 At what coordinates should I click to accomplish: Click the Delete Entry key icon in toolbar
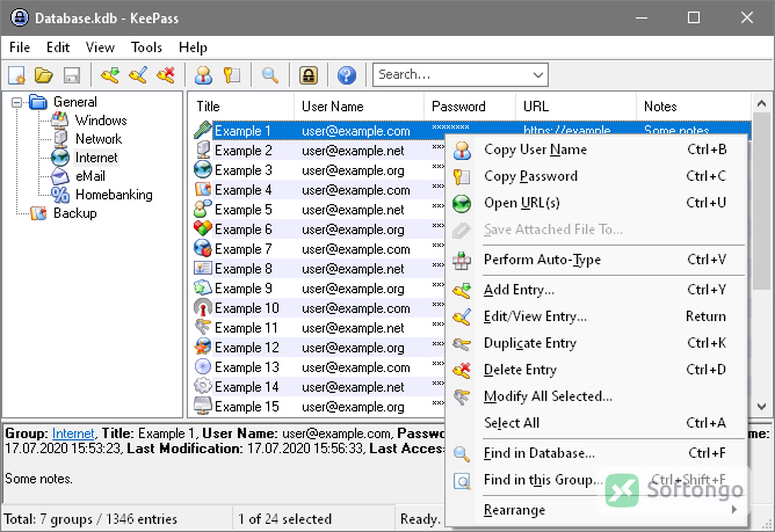[x=166, y=75]
